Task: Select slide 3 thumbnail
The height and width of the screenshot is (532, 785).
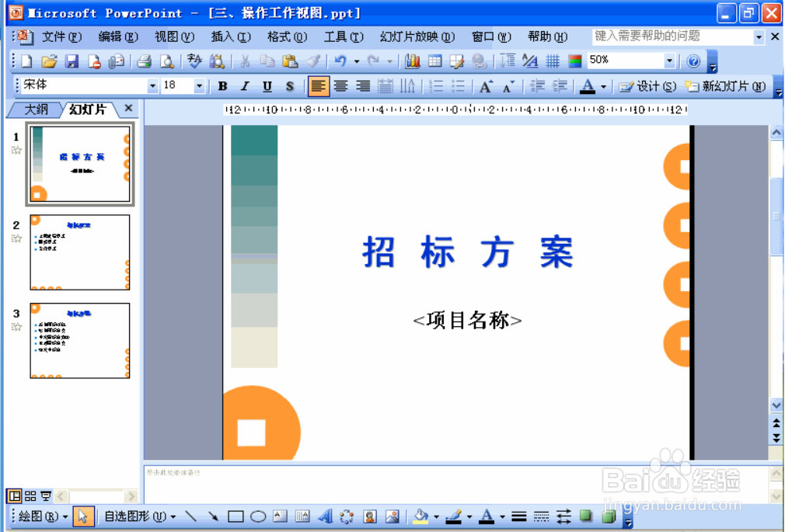Action: (x=80, y=341)
